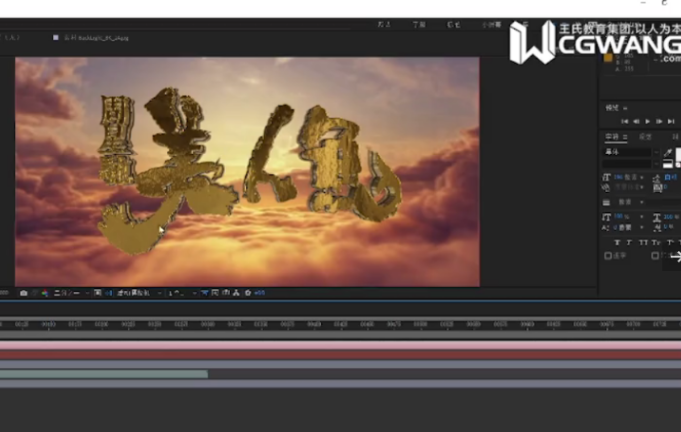This screenshot has width=681, height=432.
Task: Pick the eyedropper in the Character panel
Action: coord(668,153)
